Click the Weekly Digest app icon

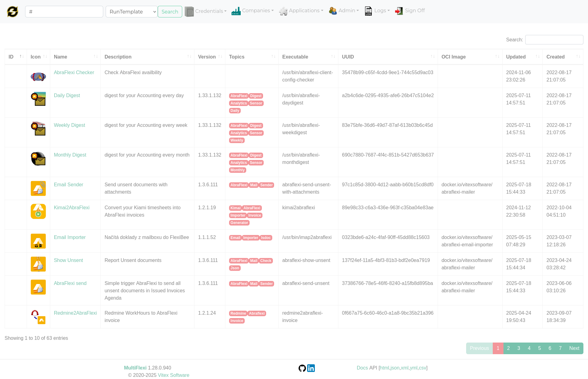(x=38, y=129)
